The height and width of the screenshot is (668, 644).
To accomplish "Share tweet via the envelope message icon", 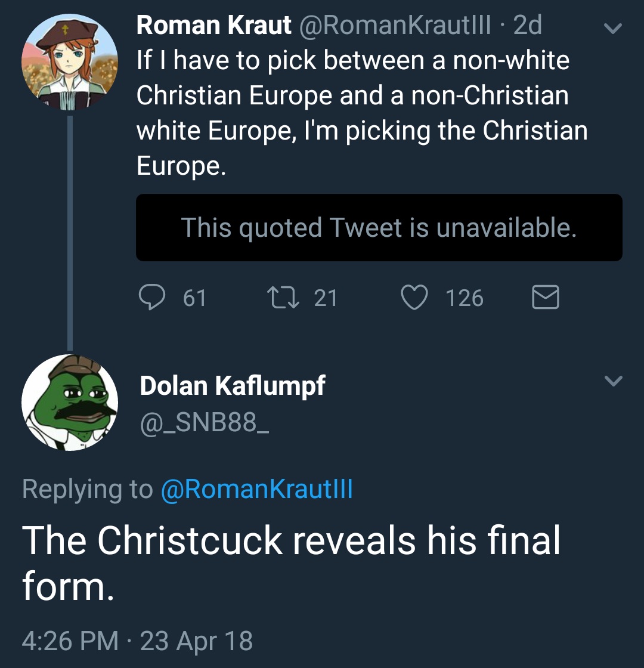I will pyautogui.click(x=545, y=297).
